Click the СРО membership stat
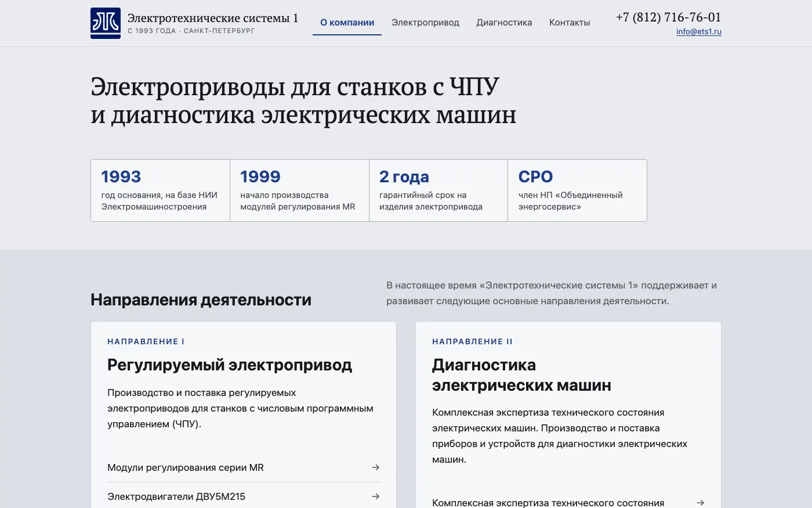The width and height of the screenshot is (812, 508). 577,190
